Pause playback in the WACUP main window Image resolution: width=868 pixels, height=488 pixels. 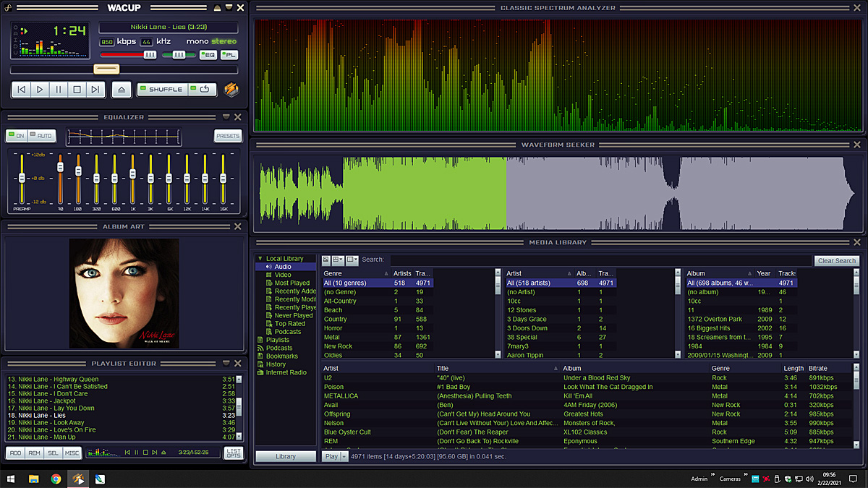point(59,90)
